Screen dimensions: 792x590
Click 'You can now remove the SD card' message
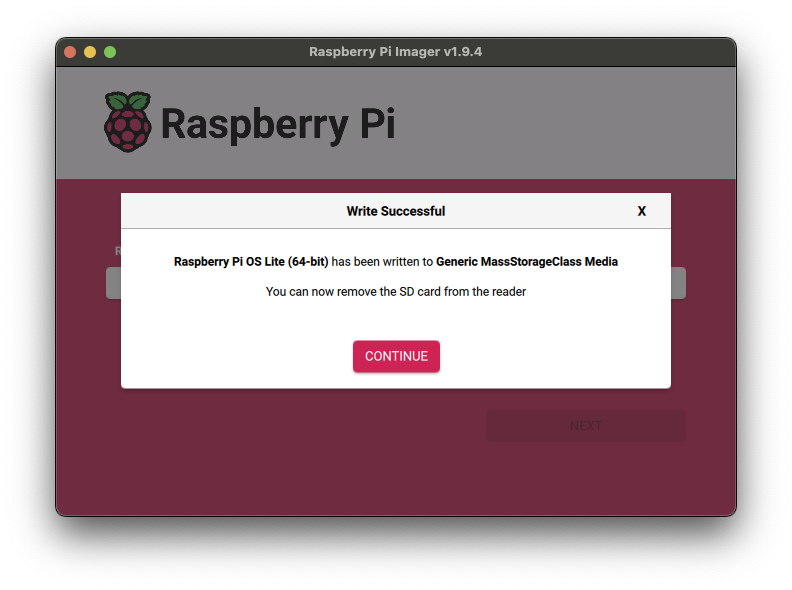click(x=396, y=291)
